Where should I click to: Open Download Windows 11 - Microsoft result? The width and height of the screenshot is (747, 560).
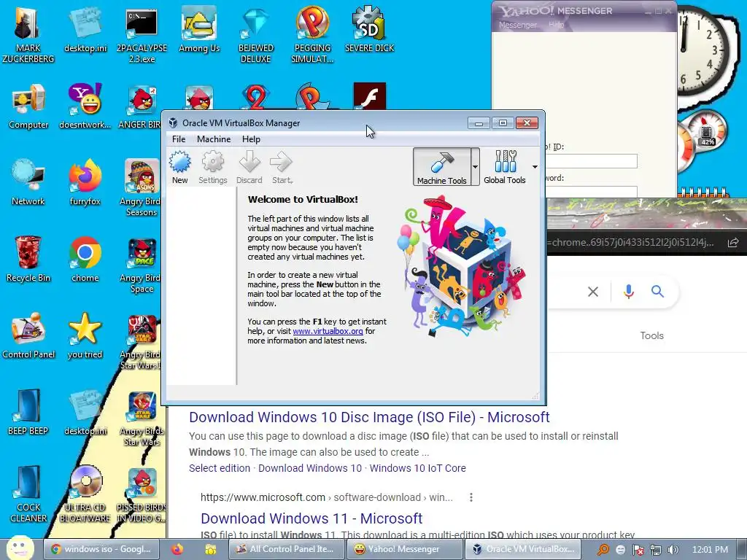coord(311,518)
